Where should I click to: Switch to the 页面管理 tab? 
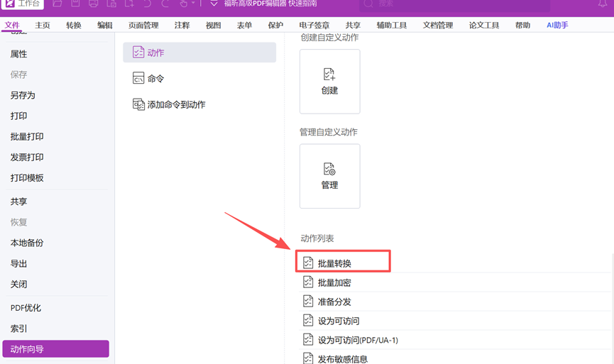(143, 26)
